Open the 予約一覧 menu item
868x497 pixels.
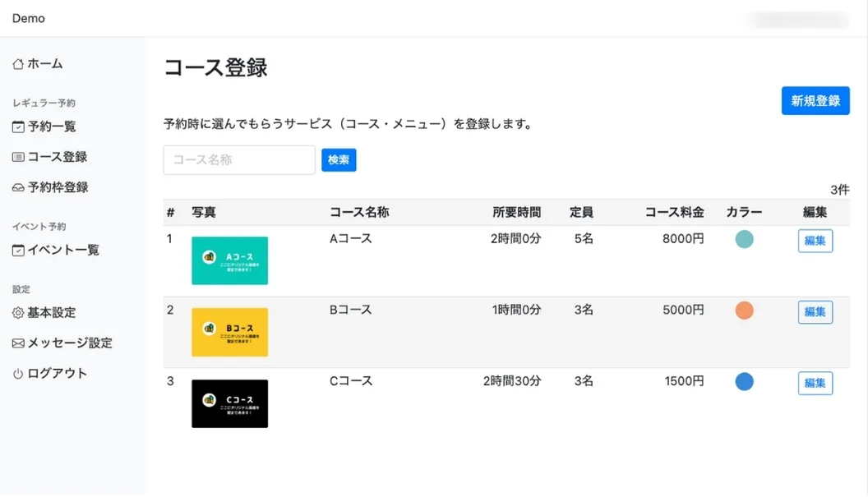[52, 127]
